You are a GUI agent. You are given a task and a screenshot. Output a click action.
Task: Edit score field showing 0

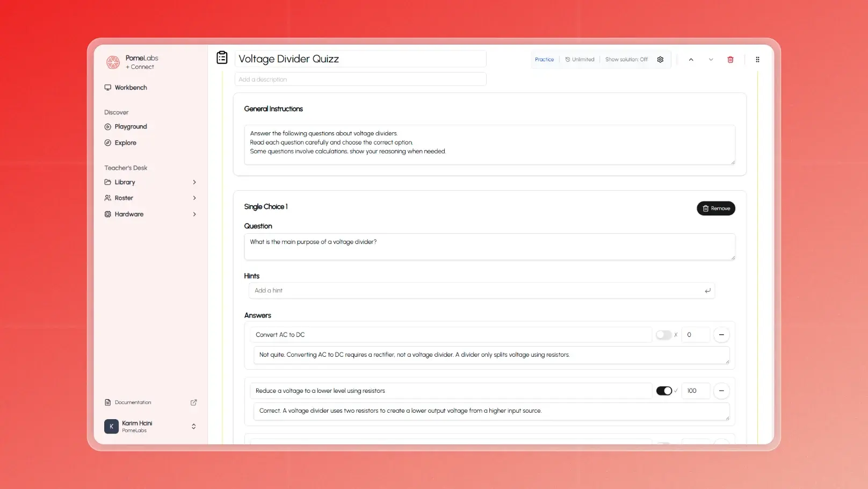click(696, 335)
